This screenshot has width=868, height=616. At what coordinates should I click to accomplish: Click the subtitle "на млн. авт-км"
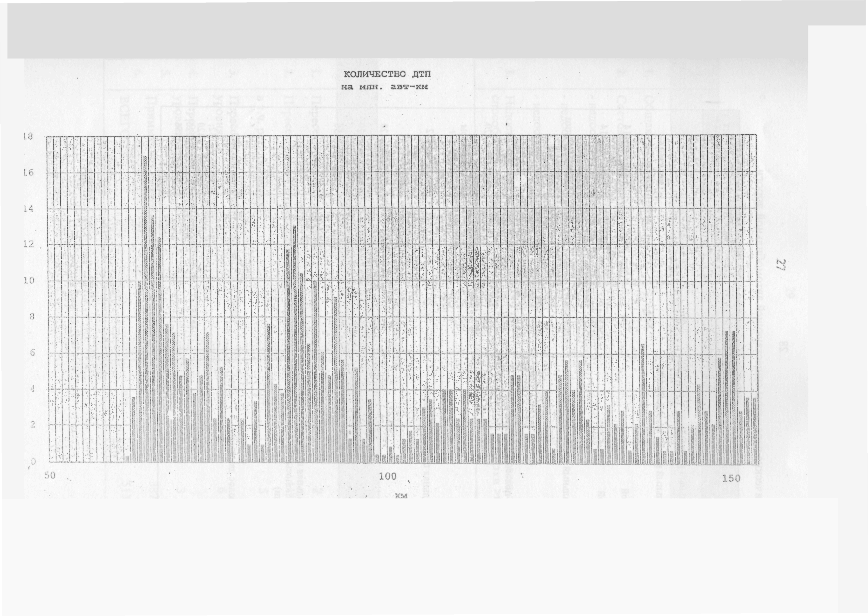click(384, 87)
